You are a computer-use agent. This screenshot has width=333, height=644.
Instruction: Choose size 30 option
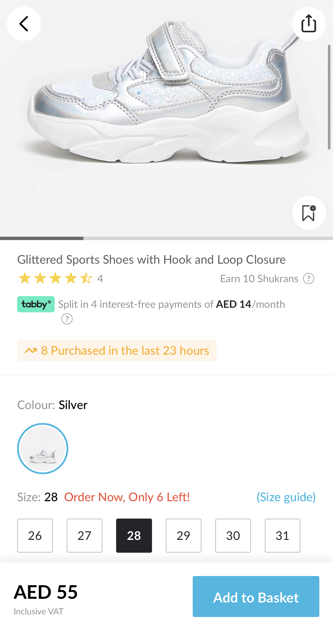[233, 536]
